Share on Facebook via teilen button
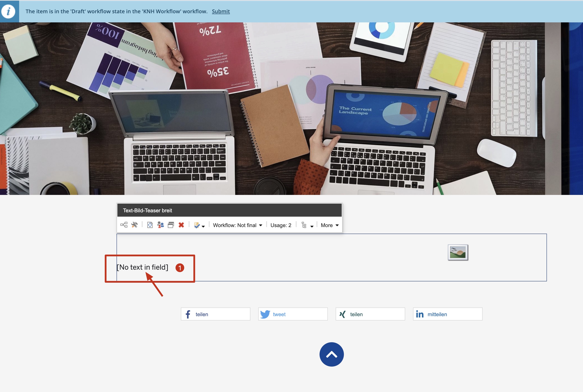Image resolution: width=583 pixels, height=392 pixels. (x=215, y=314)
